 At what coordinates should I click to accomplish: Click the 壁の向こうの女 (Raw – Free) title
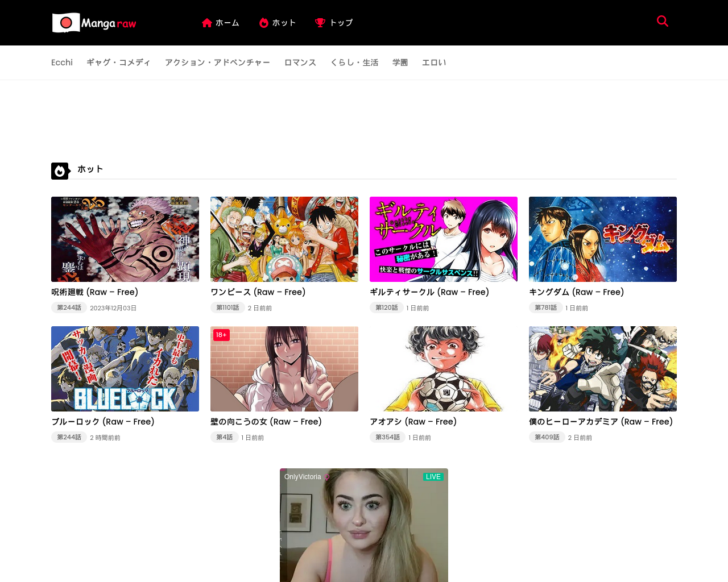click(x=266, y=422)
